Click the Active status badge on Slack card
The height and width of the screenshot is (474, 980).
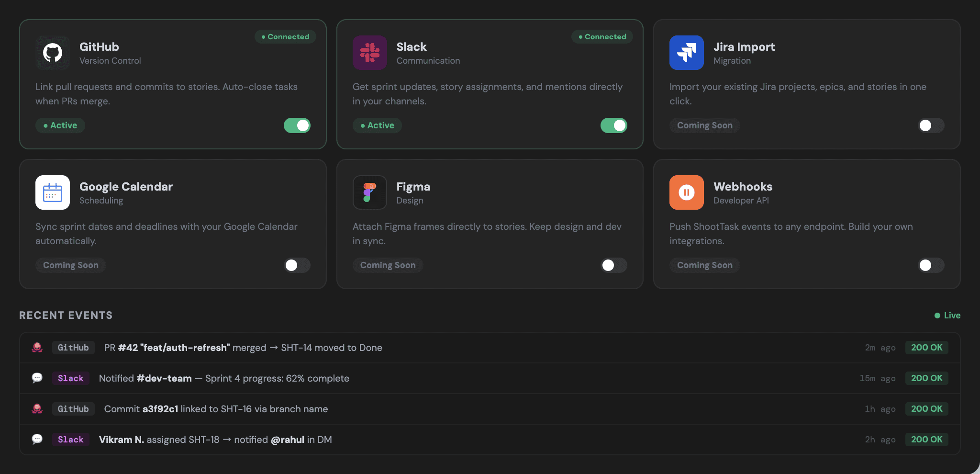tap(377, 125)
